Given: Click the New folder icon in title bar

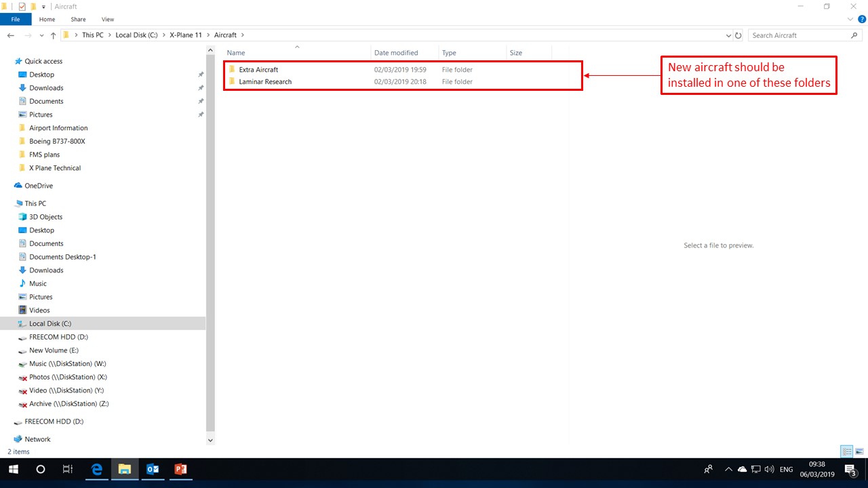Looking at the screenshot, I should click(x=33, y=6).
